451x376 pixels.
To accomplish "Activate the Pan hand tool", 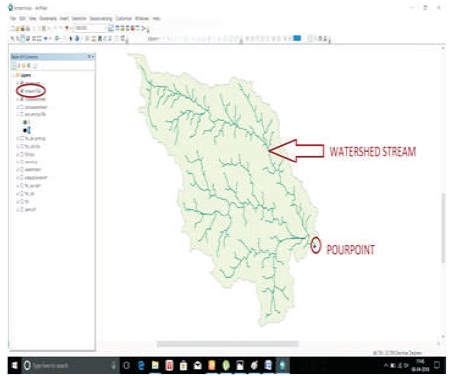I will tap(23, 39).
